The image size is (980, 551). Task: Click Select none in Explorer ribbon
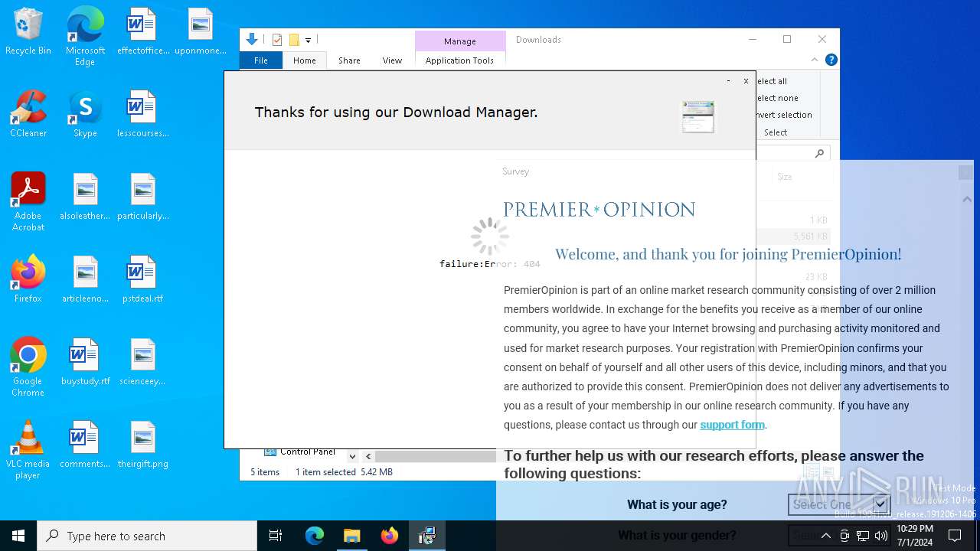[777, 98]
